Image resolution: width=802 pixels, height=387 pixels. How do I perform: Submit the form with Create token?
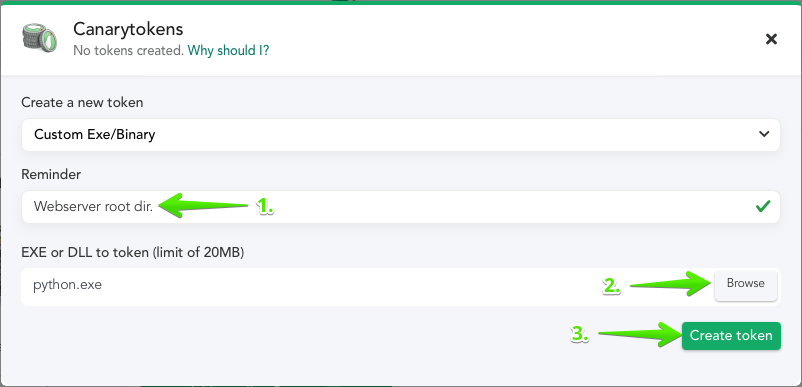pos(731,336)
